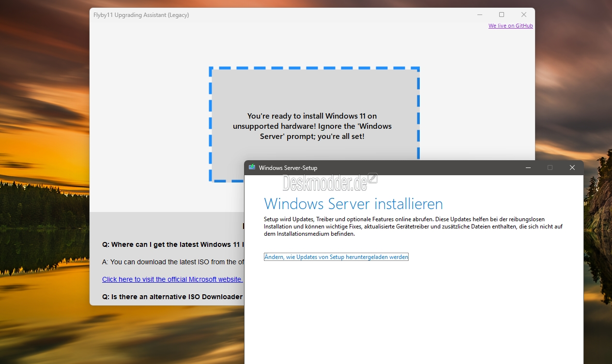Image resolution: width=612 pixels, height=364 pixels.
Task: Open the 'We live on GitHub' link
Action: tap(510, 26)
